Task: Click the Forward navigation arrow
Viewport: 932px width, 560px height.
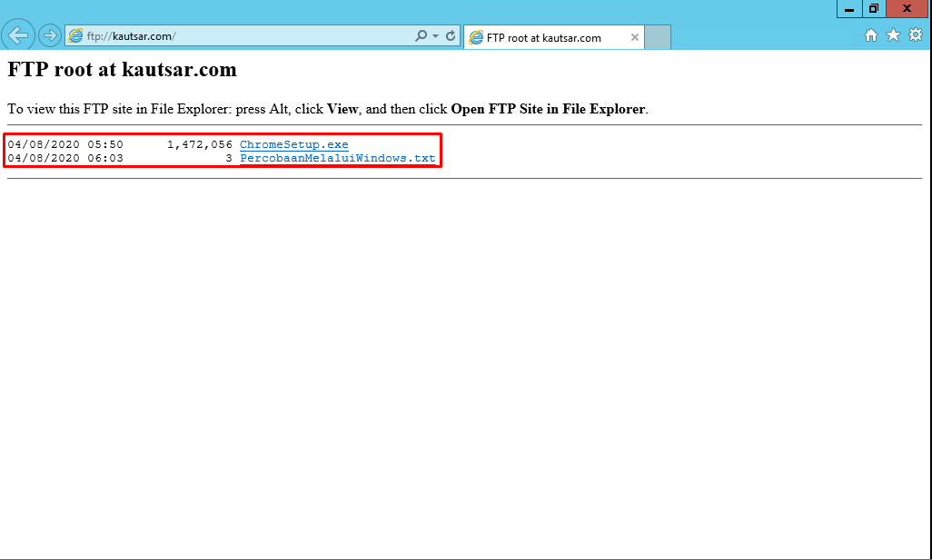Action: point(48,34)
